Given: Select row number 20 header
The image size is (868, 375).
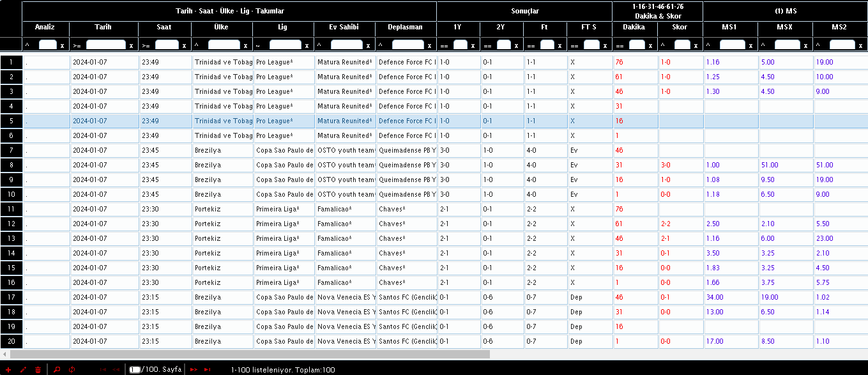Looking at the screenshot, I should [x=11, y=341].
